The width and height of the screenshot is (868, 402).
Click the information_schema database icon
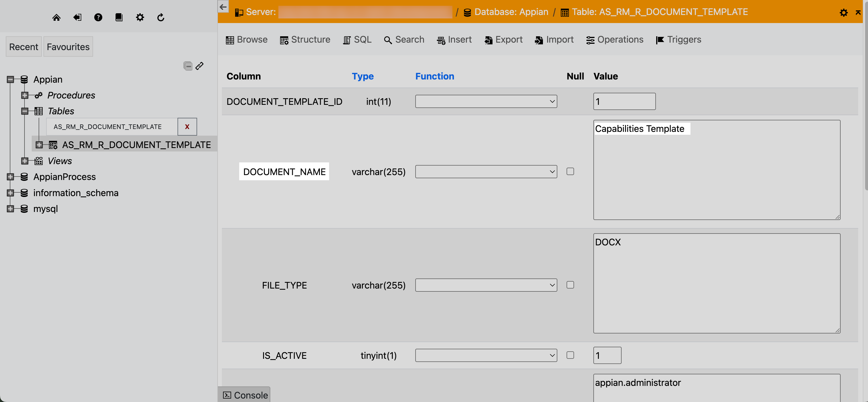(x=24, y=193)
